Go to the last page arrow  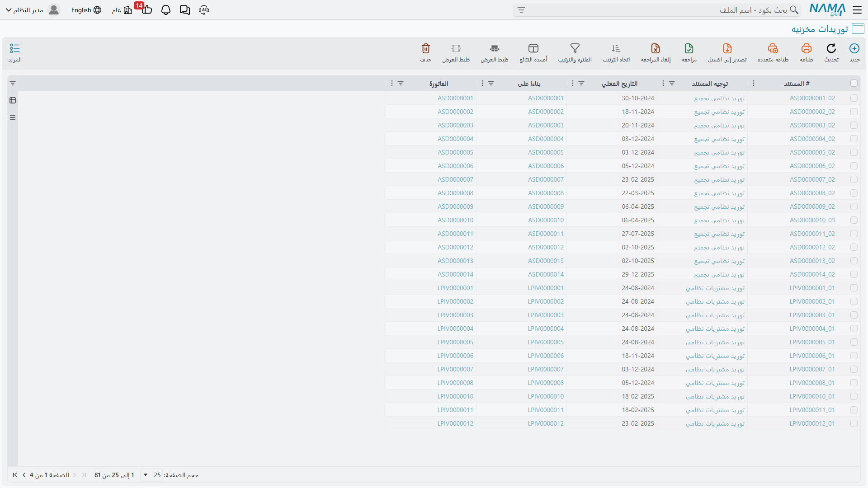pos(15,475)
